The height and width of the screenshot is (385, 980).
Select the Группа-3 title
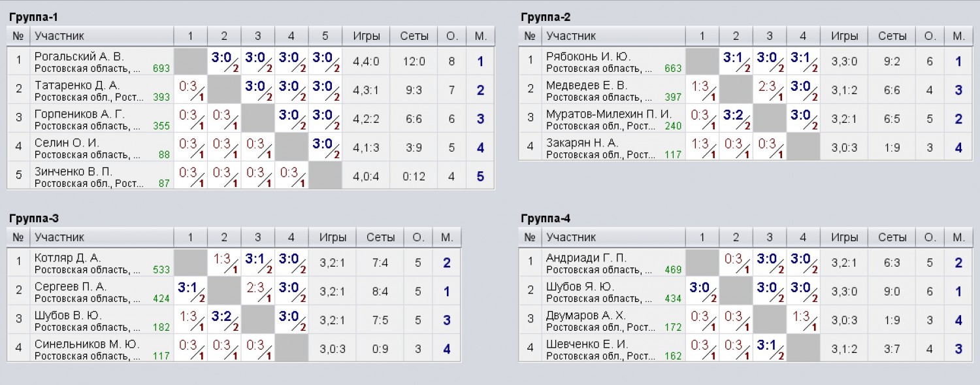(35, 218)
